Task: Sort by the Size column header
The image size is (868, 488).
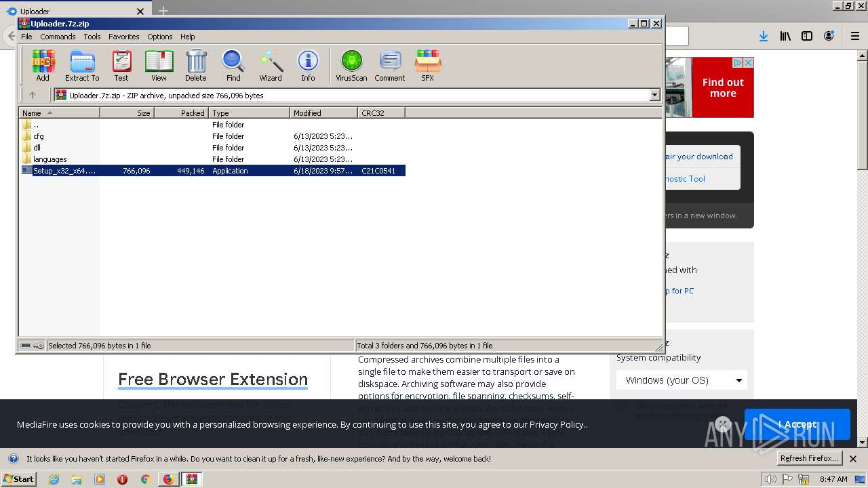Action: 127,113
